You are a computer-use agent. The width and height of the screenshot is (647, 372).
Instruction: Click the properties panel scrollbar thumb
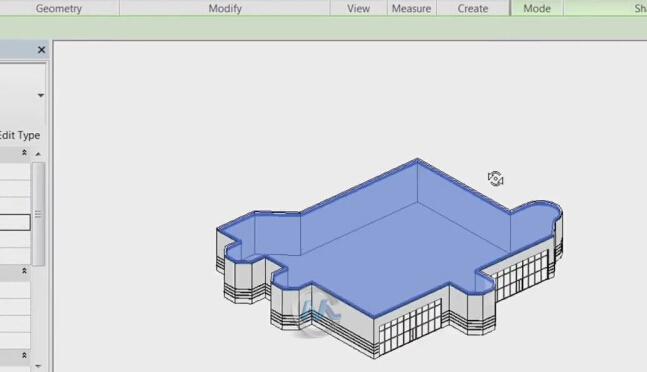pos(38,214)
